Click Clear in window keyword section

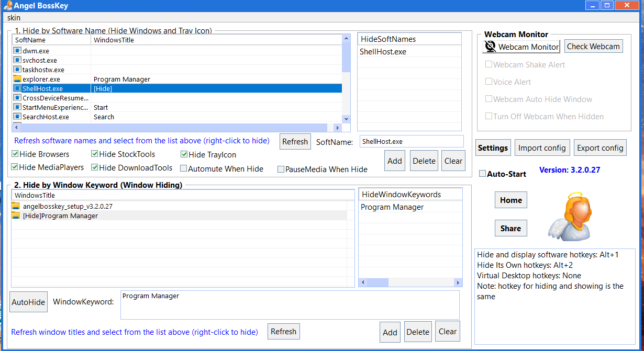tap(448, 331)
